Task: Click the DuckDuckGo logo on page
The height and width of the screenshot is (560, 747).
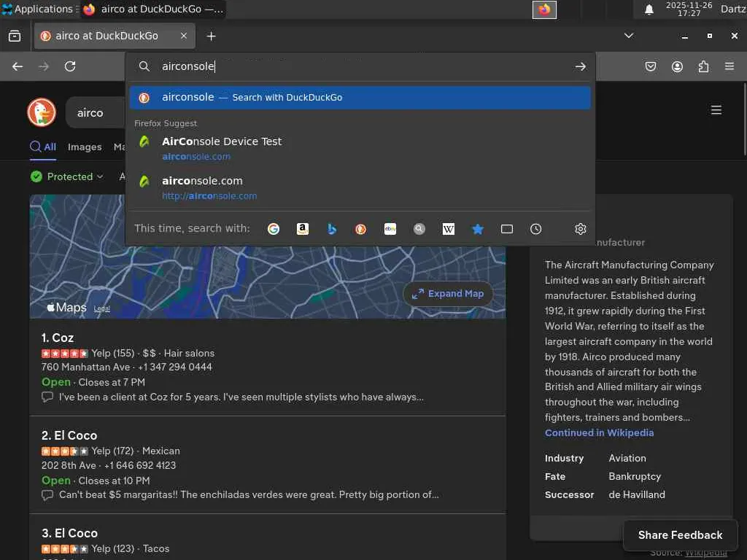Action: (42, 113)
